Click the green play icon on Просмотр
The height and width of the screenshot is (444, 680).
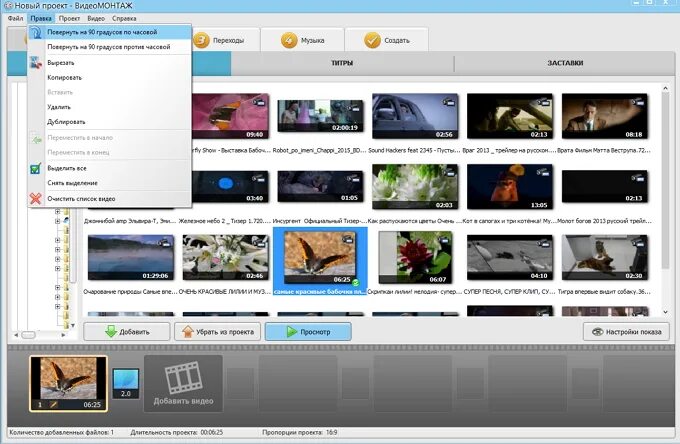[x=292, y=332]
